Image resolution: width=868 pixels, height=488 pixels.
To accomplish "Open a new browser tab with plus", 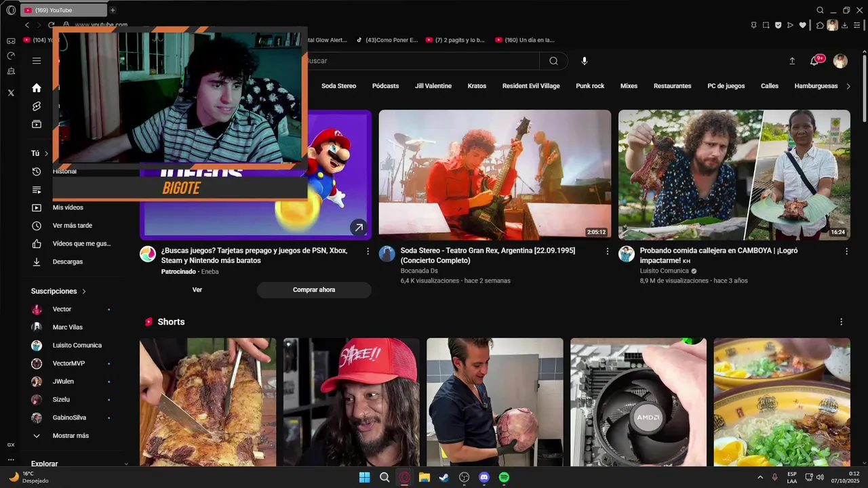I will tap(113, 10).
